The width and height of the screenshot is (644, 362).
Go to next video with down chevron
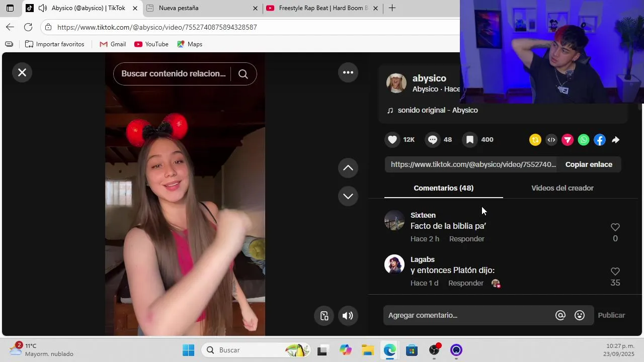348,196
